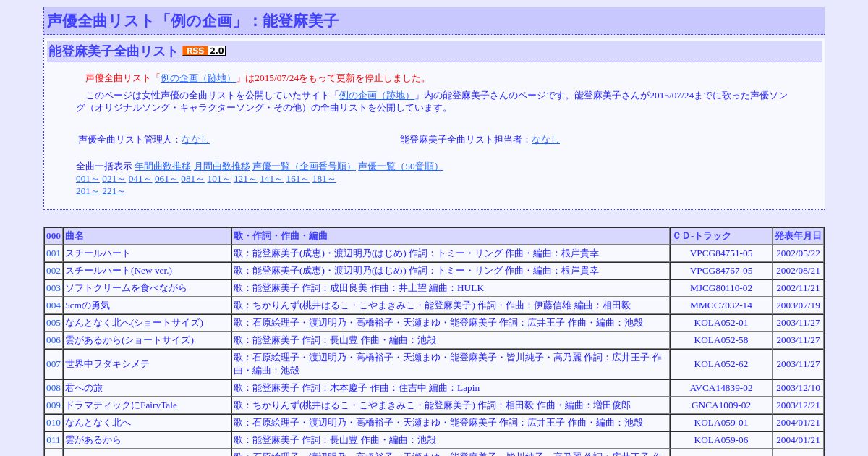Click the 000 column header
This screenshot has height=456, width=868.
(x=54, y=236)
